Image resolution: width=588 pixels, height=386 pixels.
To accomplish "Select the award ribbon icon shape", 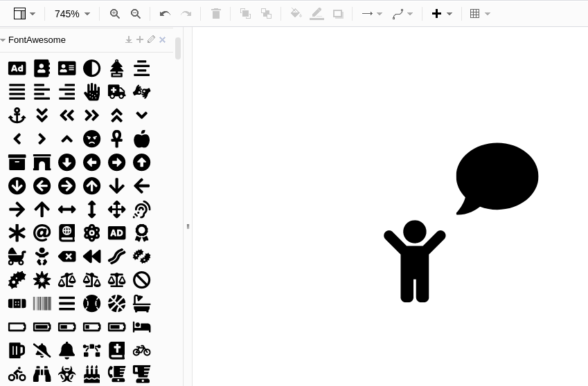I will pos(142,233).
